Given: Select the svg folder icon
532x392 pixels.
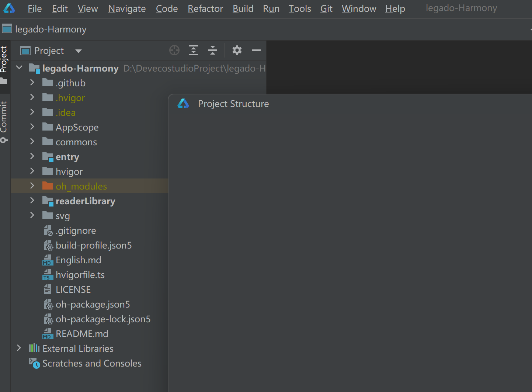Looking at the screenshot, I should pos(48,215).
